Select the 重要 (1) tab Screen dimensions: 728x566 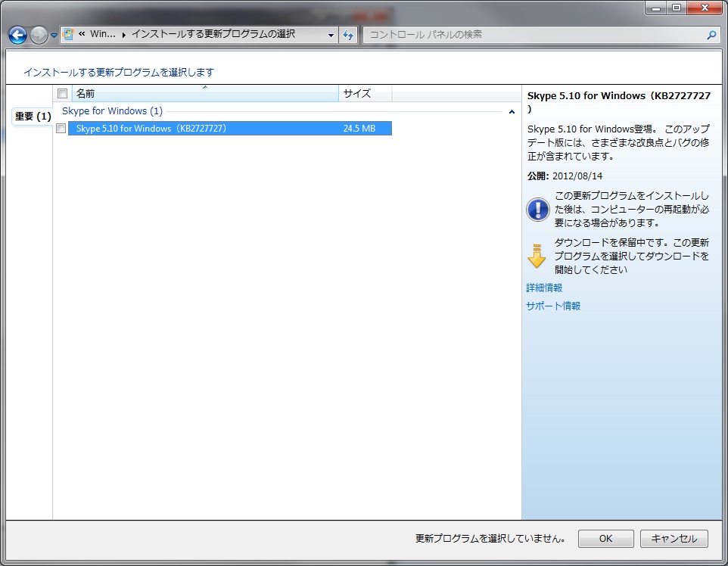pos(32,116)
